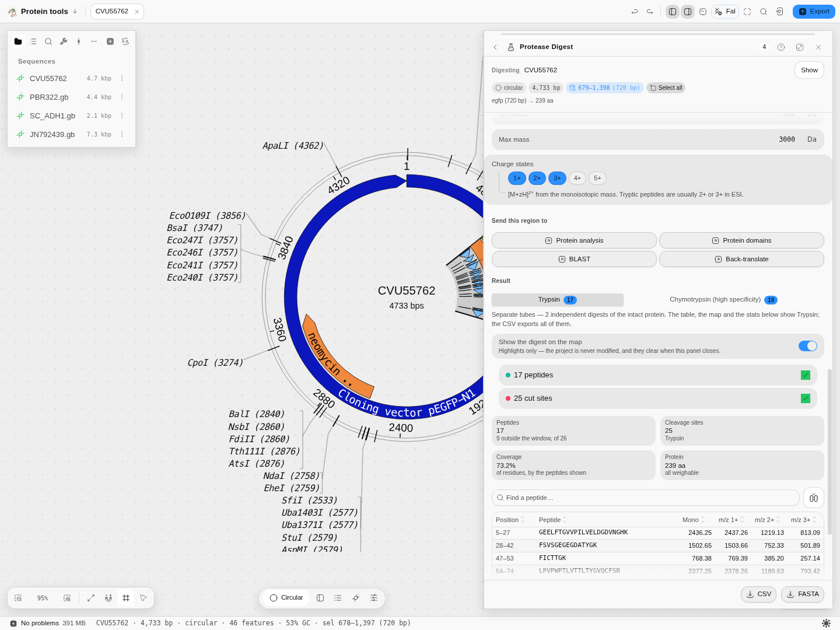Screen dimensions: 840x630
Task: Open the search icon in the sidebar toolbar
Action: pyautogui.click(x=48, y=41)
